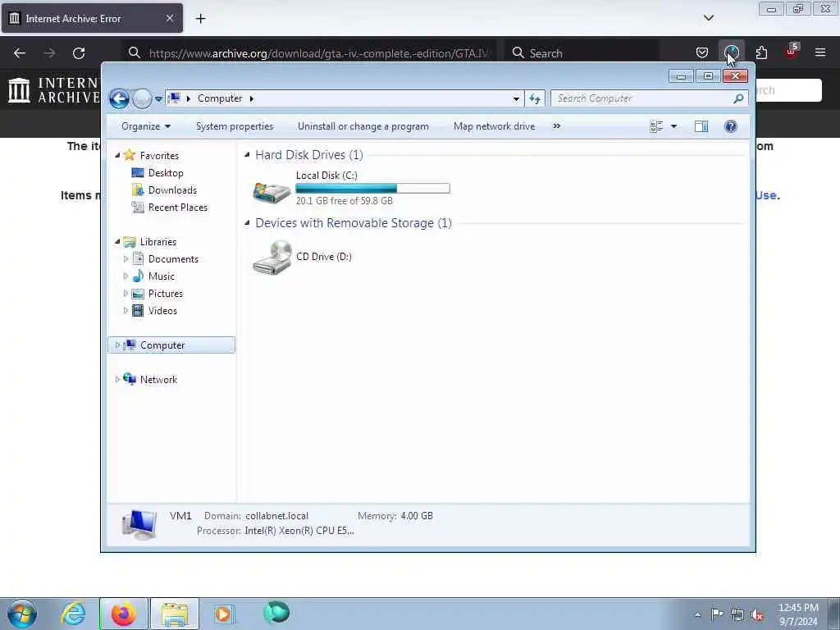Expand the Network tree node
Viewport: 840px width, 630px height.
point(117,380)
